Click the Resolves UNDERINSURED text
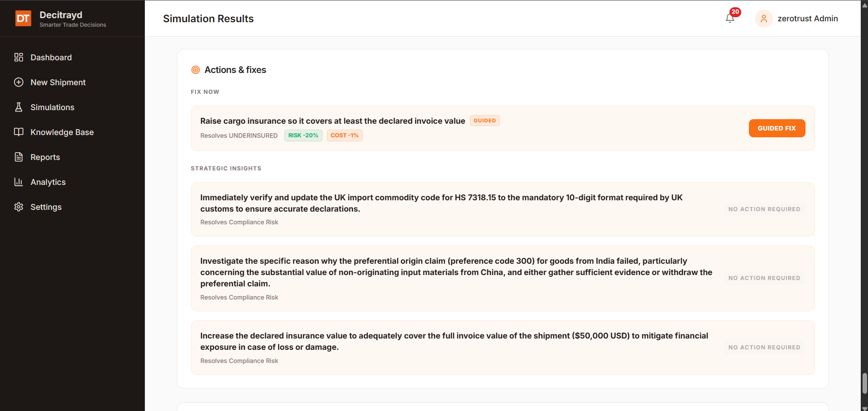The height and width of the screenshot is (411, 868). [239, 135]
